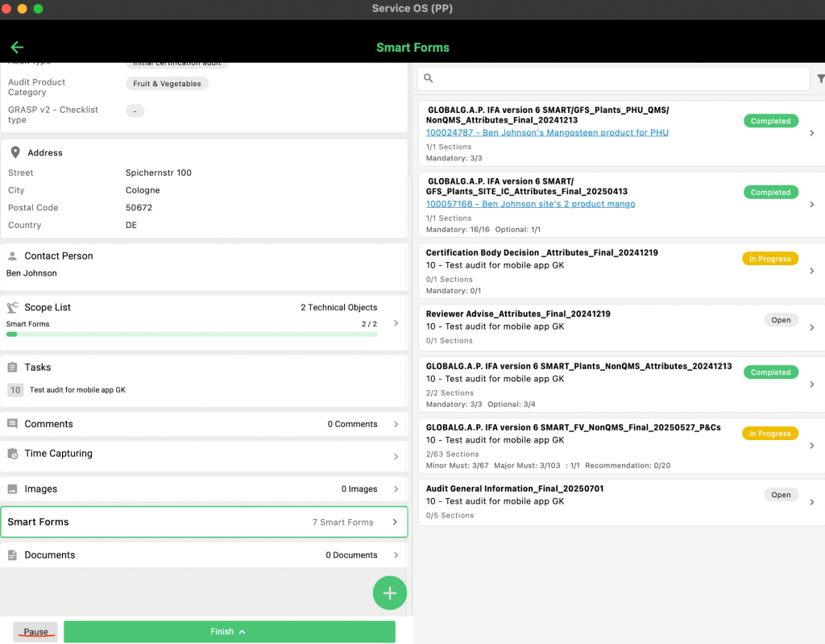Click the Scope List robot arm icon
This screenshot has width=825, height=644.
[x=13, y=307]
